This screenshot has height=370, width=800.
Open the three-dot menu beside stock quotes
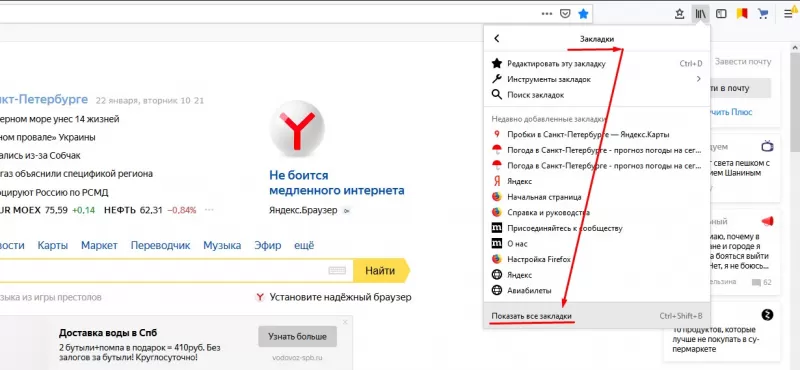point(209,210)
